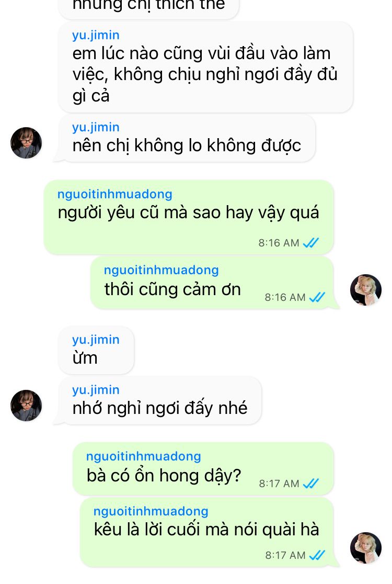
Task: Open nguoitinhmuadong name above 'bà có ổn hong dậy?'
Action: click(x=143, y=456)
